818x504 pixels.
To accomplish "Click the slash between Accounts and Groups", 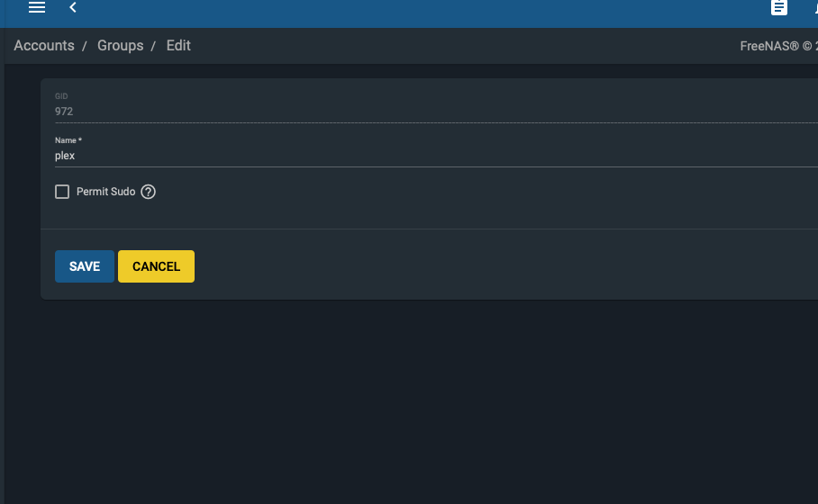I will point(84,47).
